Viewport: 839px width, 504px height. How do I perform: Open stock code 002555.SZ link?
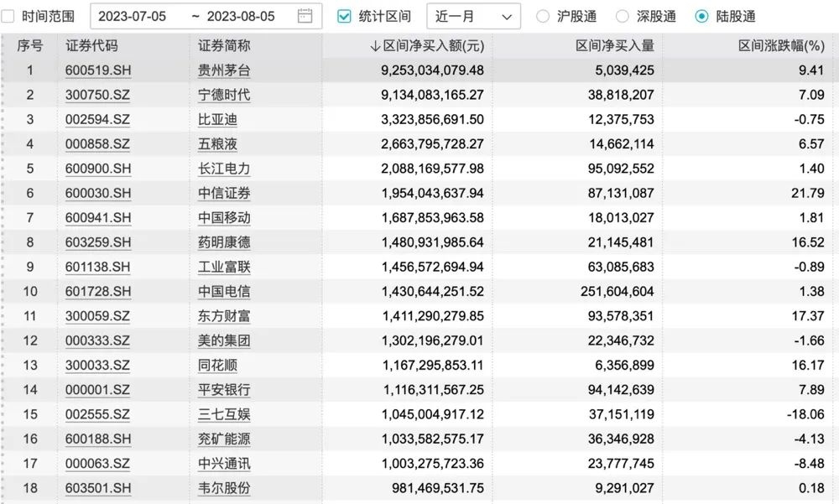[x=97, y=414]
